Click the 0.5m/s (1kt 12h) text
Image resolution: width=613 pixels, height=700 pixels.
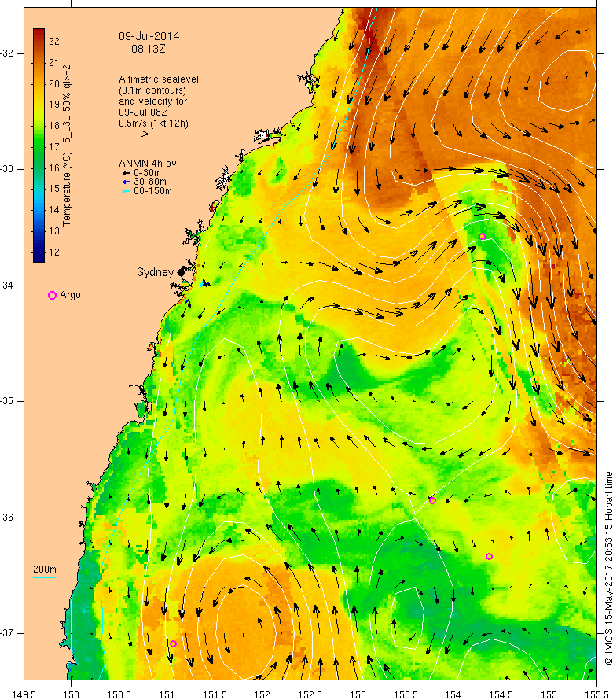click(x=153, y=123)
